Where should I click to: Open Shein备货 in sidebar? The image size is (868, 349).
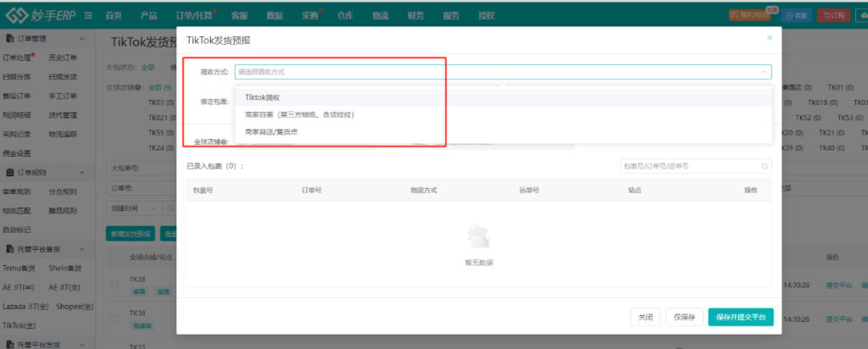(x=64, y=269)
